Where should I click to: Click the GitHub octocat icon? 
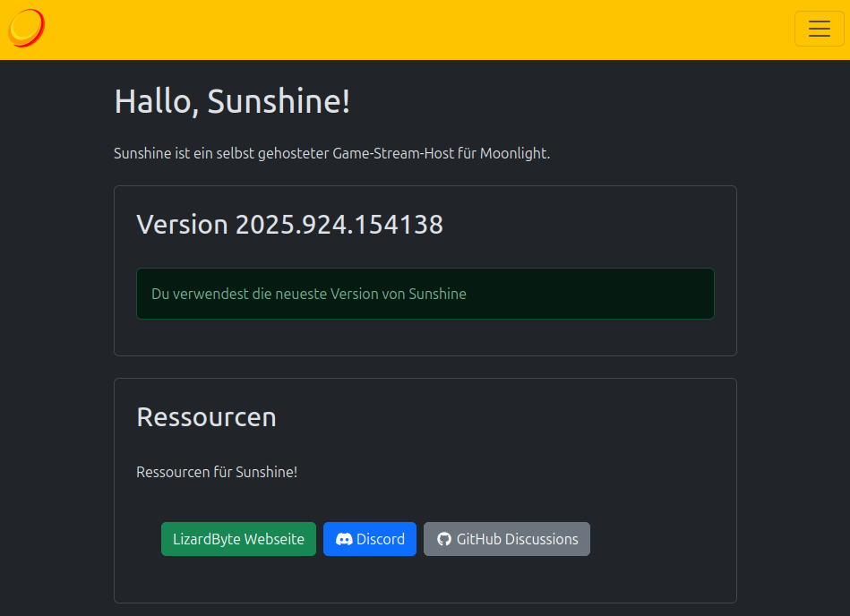coord(443,539)
